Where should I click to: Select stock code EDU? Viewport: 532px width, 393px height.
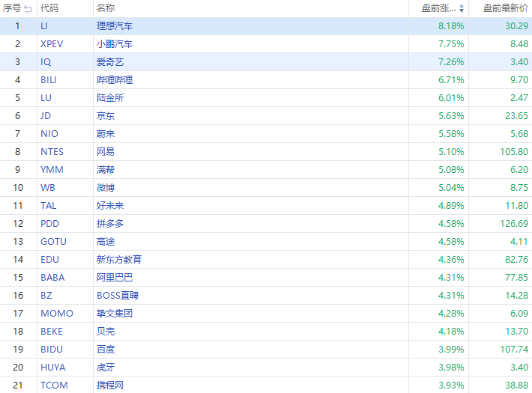tap(50, 260)
